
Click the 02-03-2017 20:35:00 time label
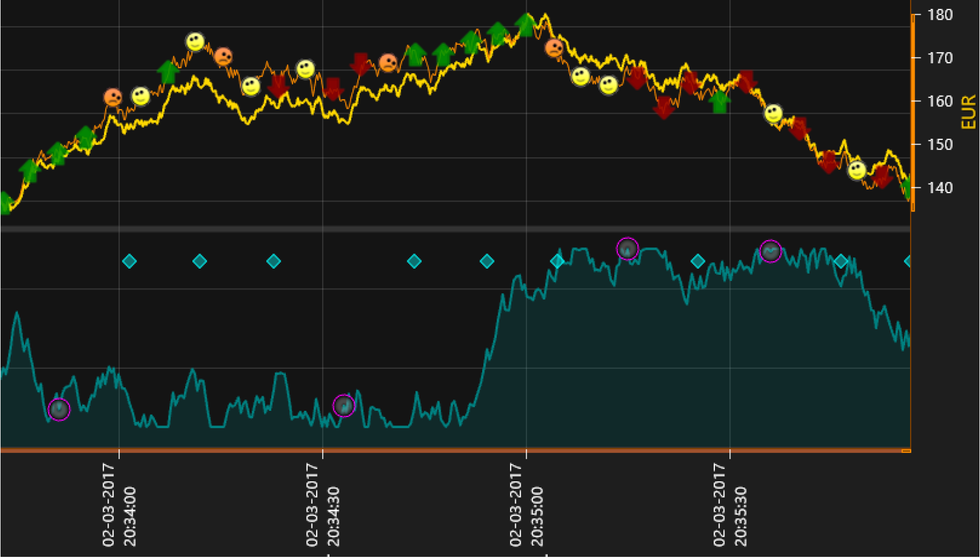526,505
